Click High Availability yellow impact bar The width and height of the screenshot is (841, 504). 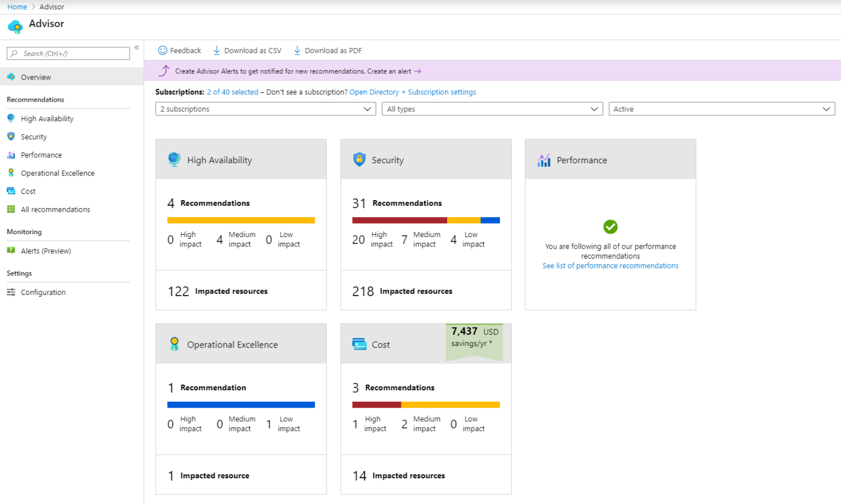pyautogui.click(x=241, y=221)
